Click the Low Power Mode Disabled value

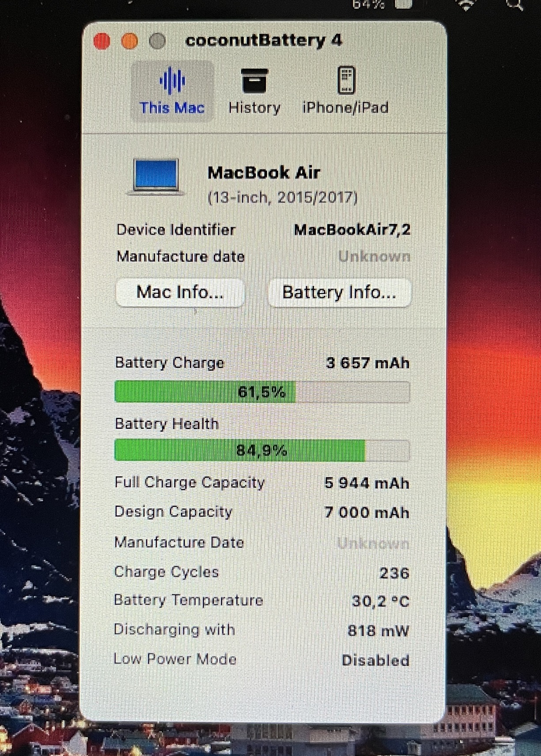375,661
